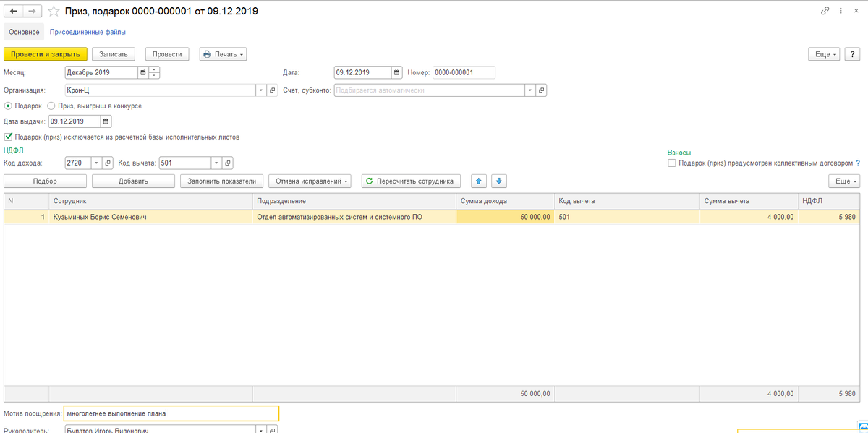The image size is (868, 433).
Task: Open calendar for Дата выдачи
Action: [106, 121]
